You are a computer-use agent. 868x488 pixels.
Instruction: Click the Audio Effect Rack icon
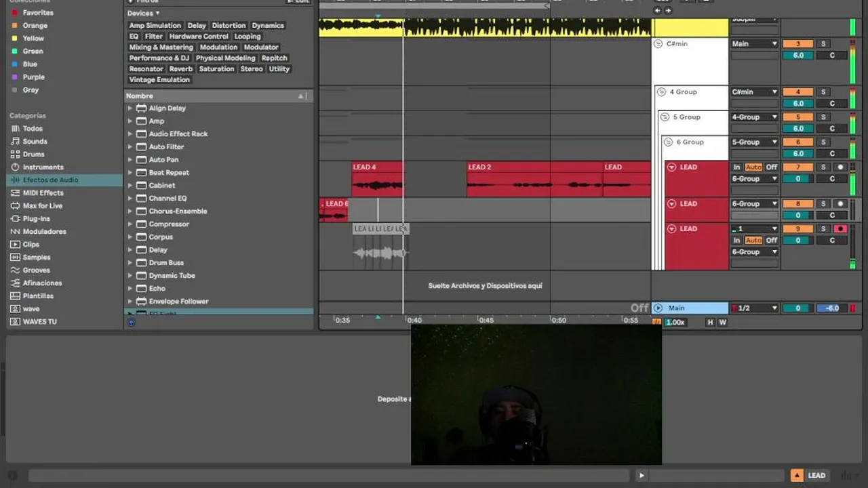(142, 134)
